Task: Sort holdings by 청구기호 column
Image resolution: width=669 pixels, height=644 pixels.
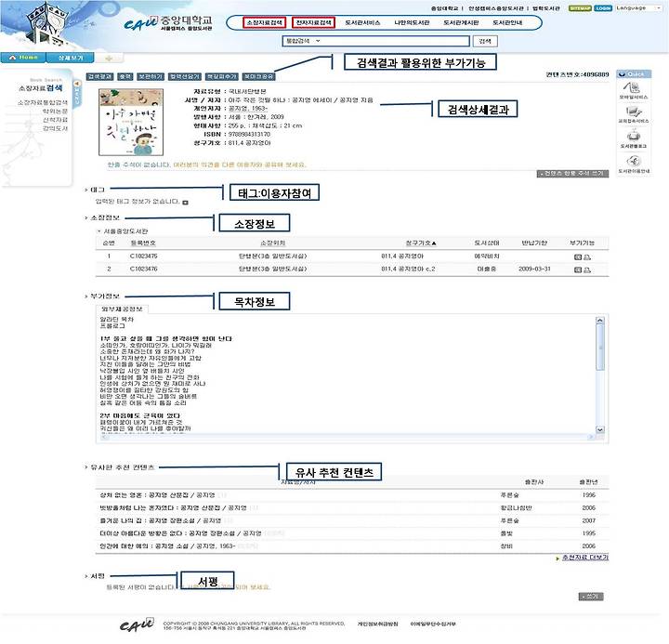Action: pyautogui.click(x=421, y=243)
